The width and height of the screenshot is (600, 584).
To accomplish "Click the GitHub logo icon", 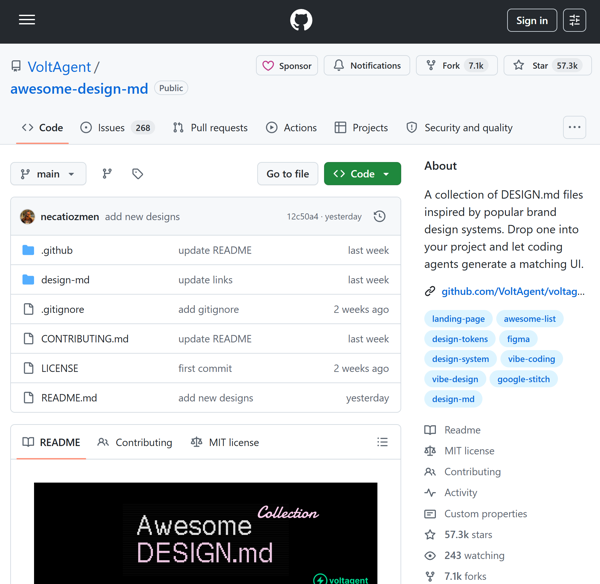I will [300, 20].
